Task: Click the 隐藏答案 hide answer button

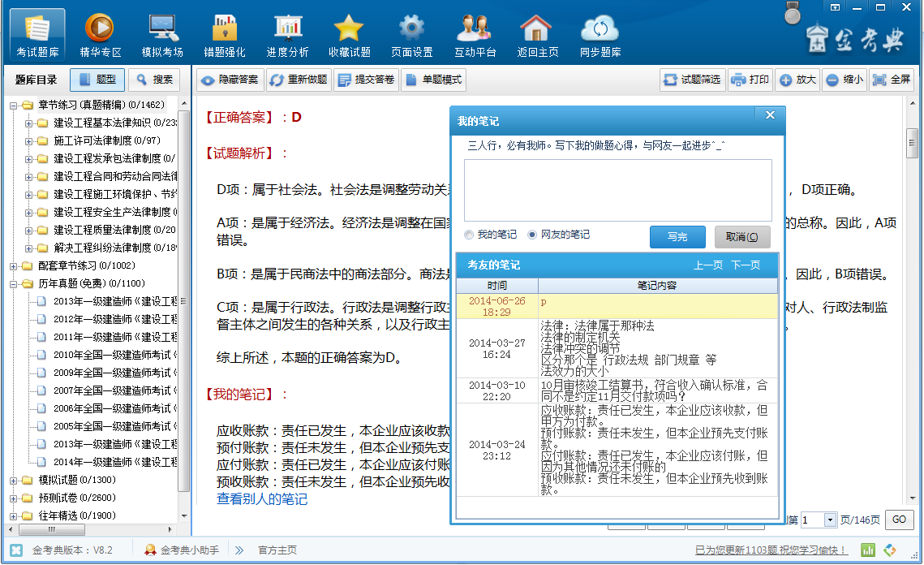Action: [x=230, y=80]
